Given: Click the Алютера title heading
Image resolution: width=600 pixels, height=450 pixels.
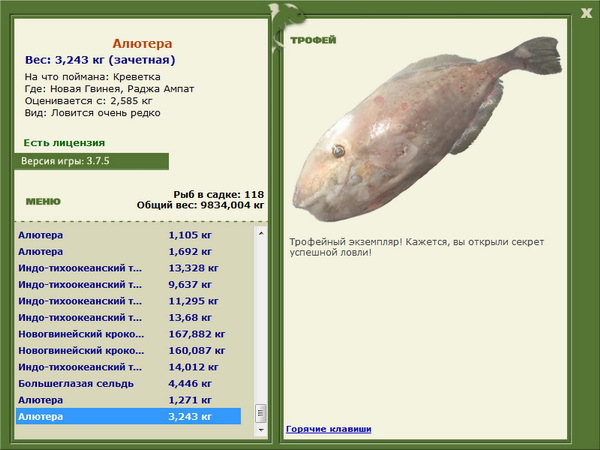Looking at the screenshot, I should pos(142,44).
